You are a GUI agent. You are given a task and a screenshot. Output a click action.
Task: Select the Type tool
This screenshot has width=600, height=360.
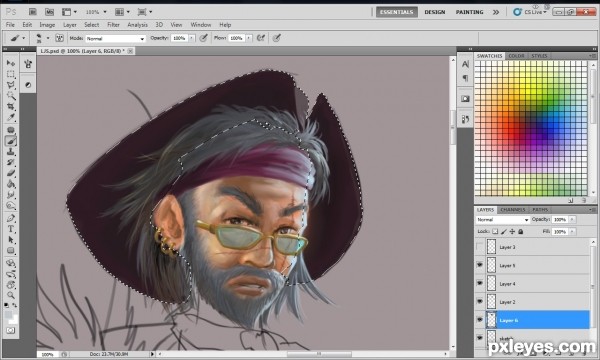click(11, 229)
